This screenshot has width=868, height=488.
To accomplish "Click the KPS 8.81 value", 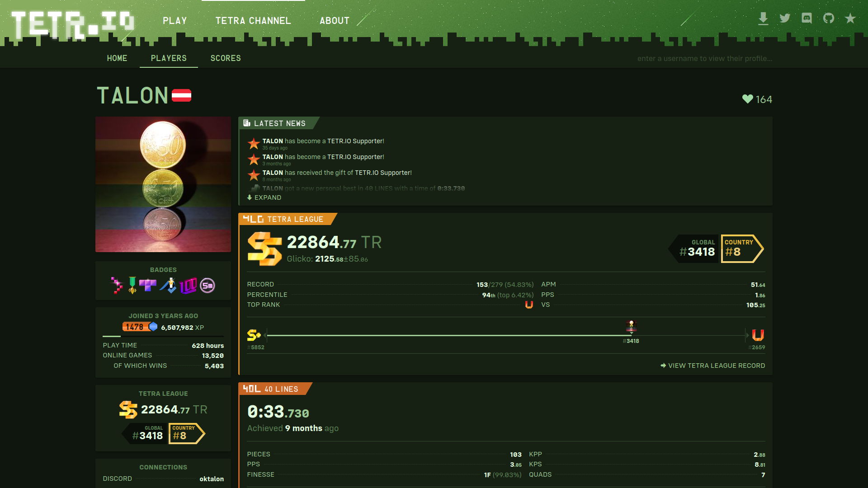I will click(x=760, y=465).
